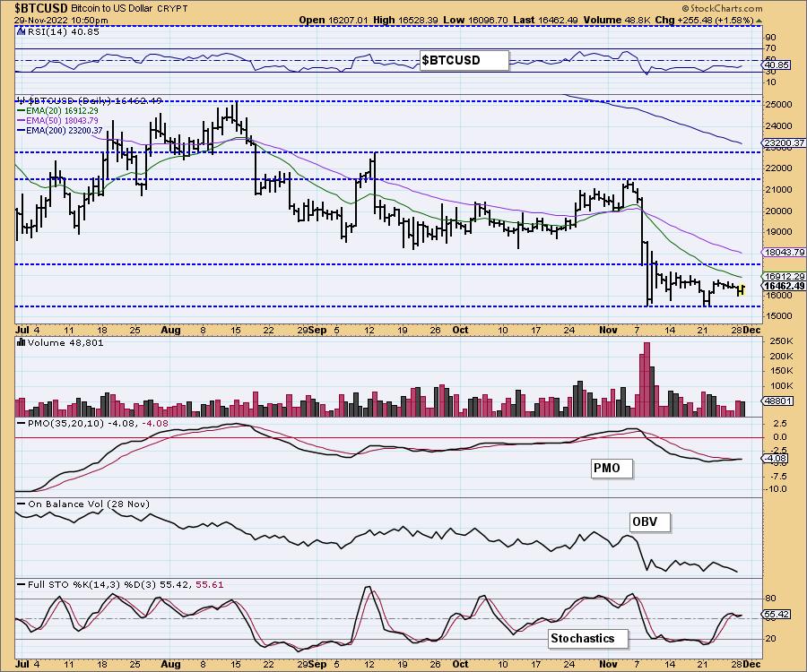
Task: Click the 25000 price axis label
Action: coord(778,104)
